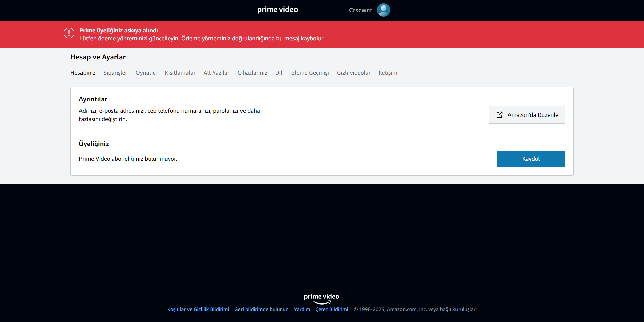This screenshot has height=322, width=644.
Task: Click the external link icon on Amazon'da Düzenle
Action: pyautogui.click(x=499, y=115)
